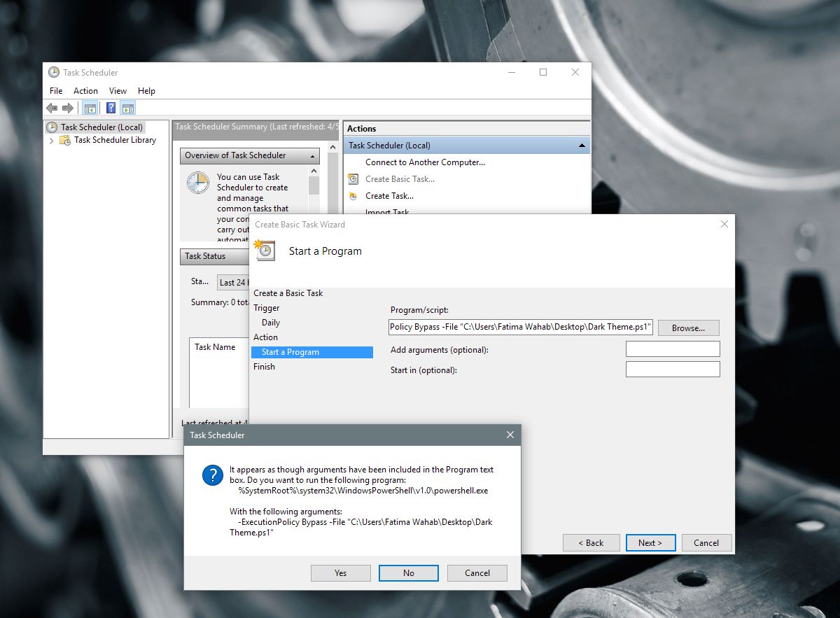
Task: Click the Create Basic Task icon in Actions
Action: [x=353, y=179]
